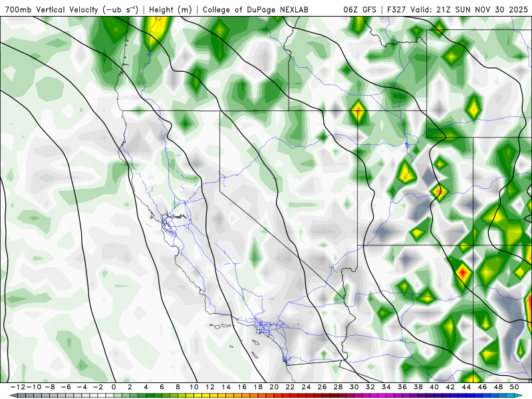Click the "2" color scale label
Screen dimensions: 532x399
(130, 387)
